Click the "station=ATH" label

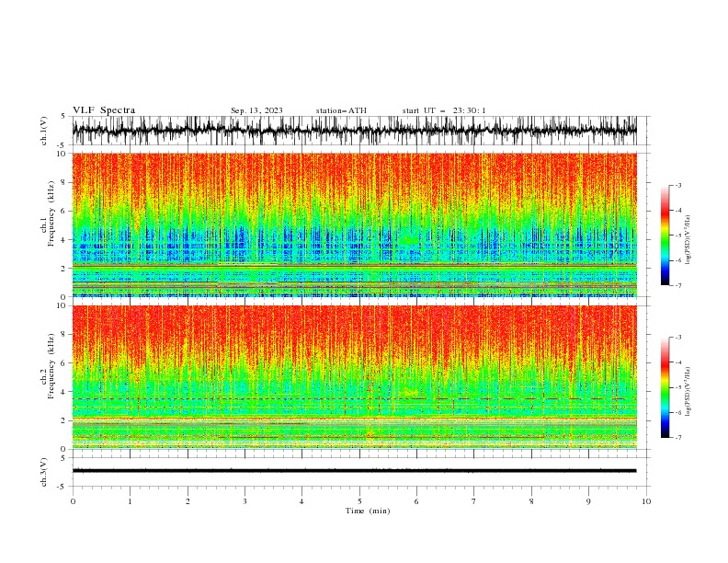click(x=341, y=110)
